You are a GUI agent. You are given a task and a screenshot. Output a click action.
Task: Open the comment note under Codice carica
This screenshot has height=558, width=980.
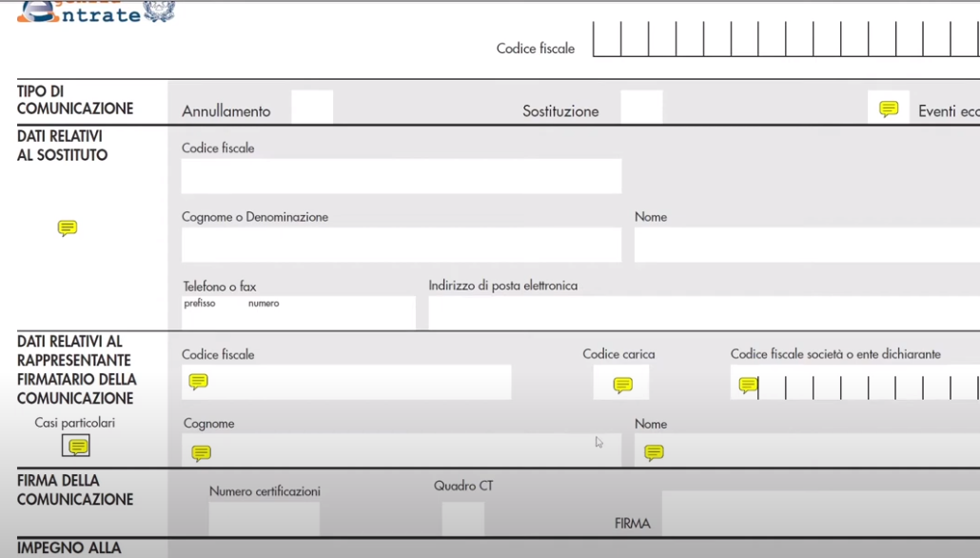pos(622,385)
